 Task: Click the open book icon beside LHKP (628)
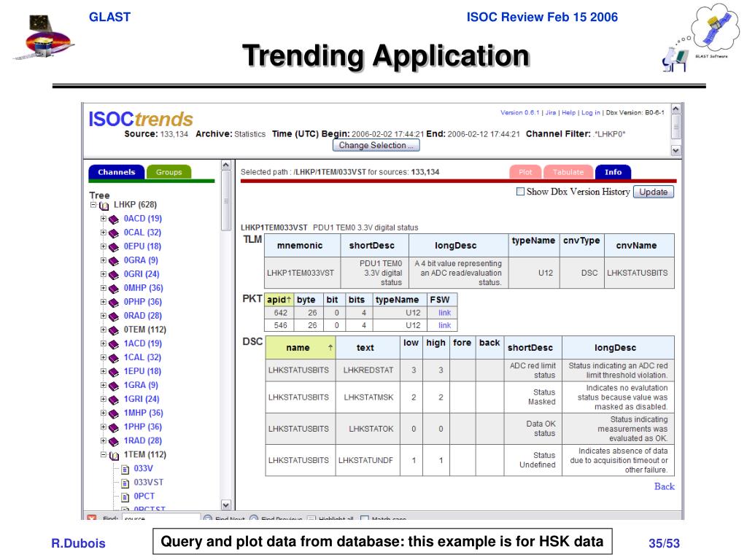[x=104, y=206]
